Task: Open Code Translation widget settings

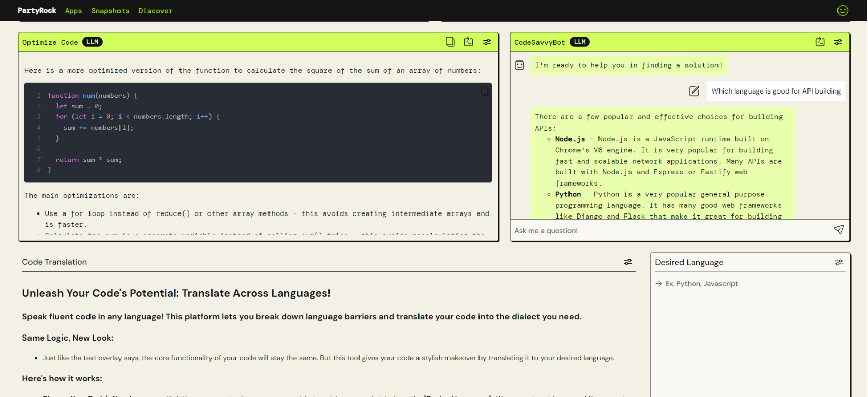Action: [x=628, y=262]
